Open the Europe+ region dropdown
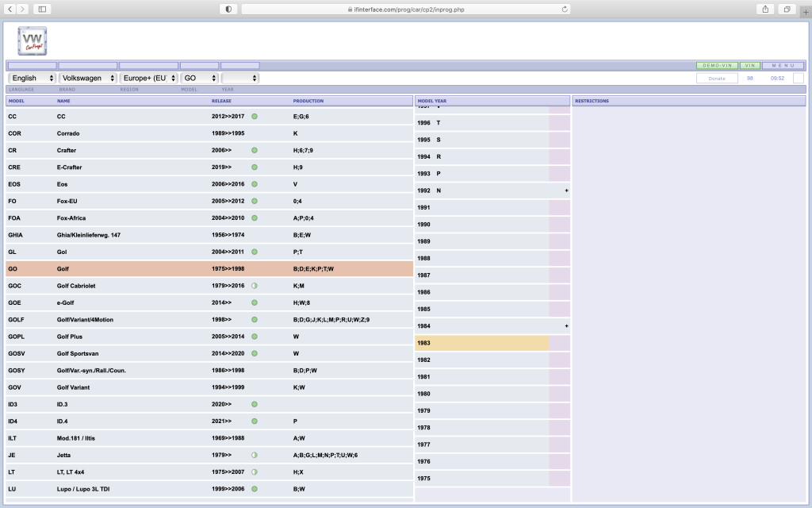The width and height of the screenshot is (812, 508). click(x=148, y=78)
